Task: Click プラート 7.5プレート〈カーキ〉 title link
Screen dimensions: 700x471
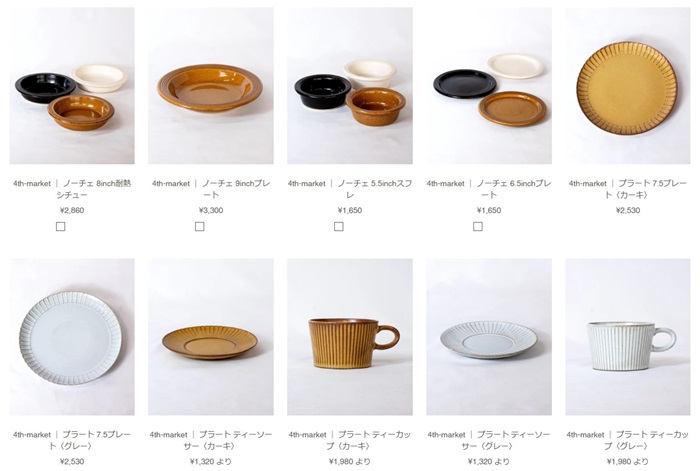Action: (628, 189)
